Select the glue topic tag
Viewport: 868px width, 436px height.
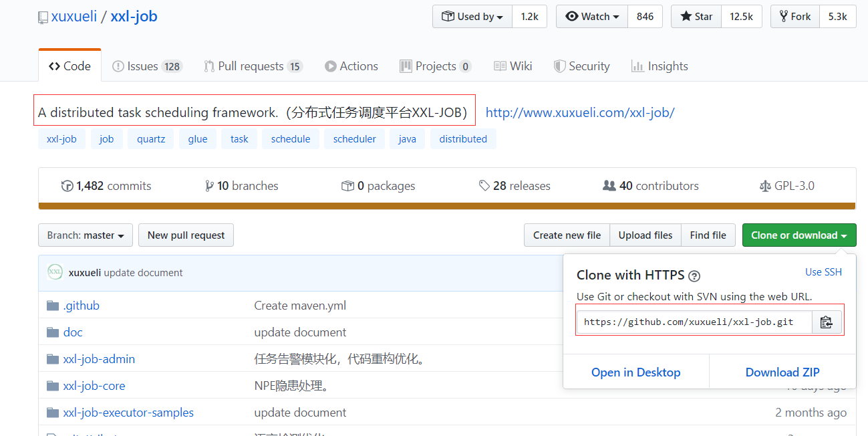click(x=198, y=139)
